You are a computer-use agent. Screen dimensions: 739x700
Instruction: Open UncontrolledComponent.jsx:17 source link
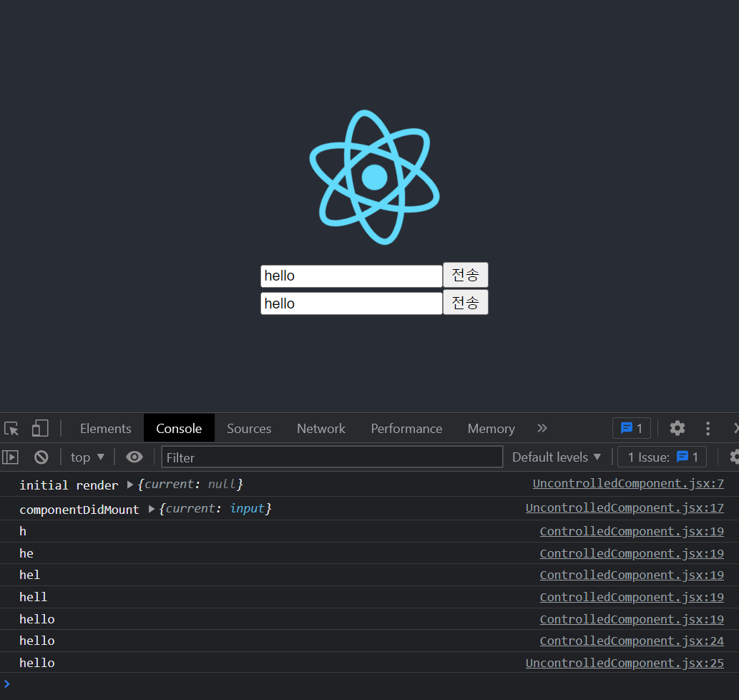point(625,508)
